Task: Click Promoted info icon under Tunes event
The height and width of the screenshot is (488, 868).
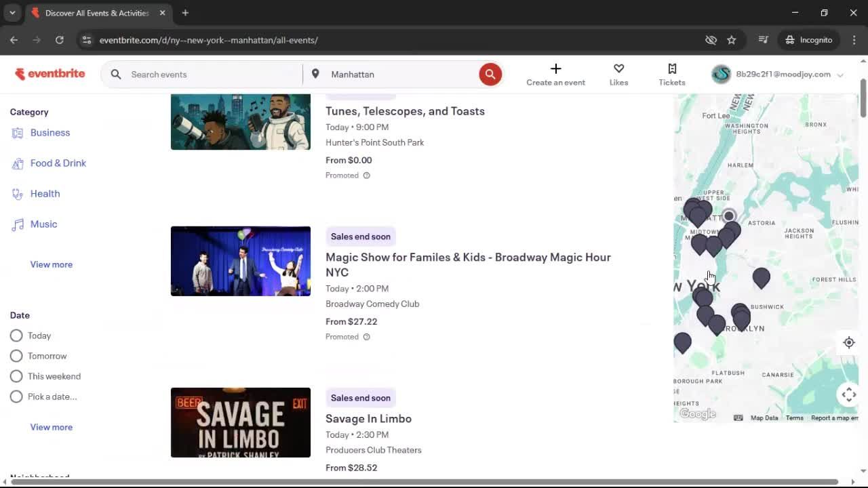Action: [x=366, y=176]
